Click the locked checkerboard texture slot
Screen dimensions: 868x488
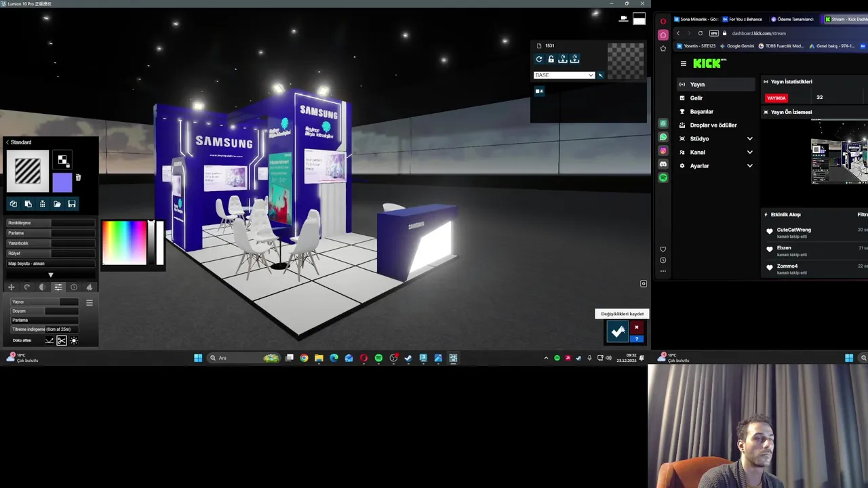point(62,160)
